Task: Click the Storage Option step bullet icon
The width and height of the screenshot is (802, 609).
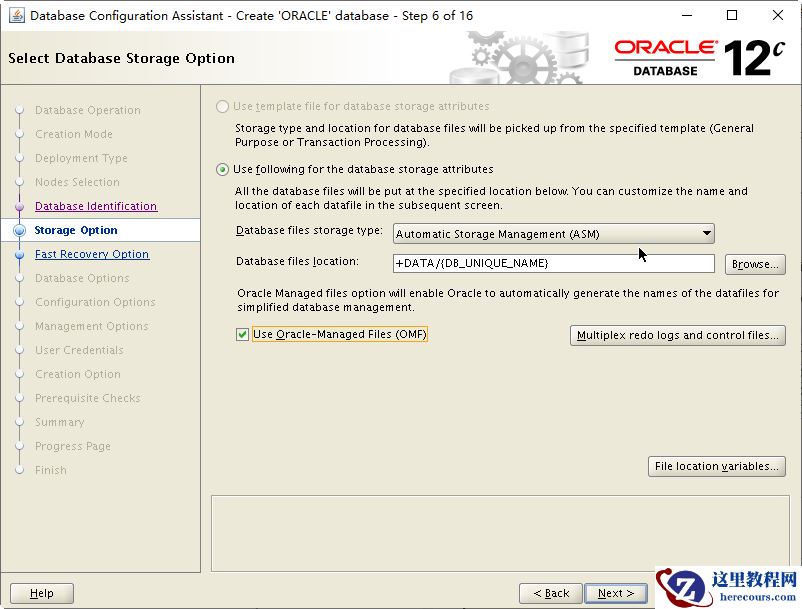Action: coord(19,231)
